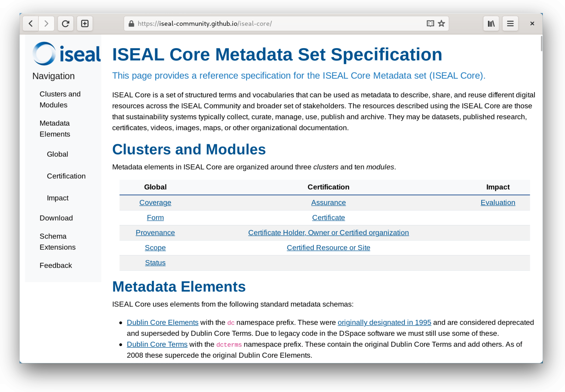Follow the Dublin Core Elements link

pyautogui.click(x=163, y=322)
